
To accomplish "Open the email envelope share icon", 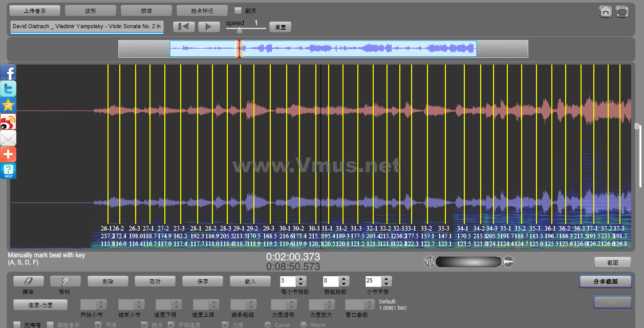I will click(x=8, y=138).
